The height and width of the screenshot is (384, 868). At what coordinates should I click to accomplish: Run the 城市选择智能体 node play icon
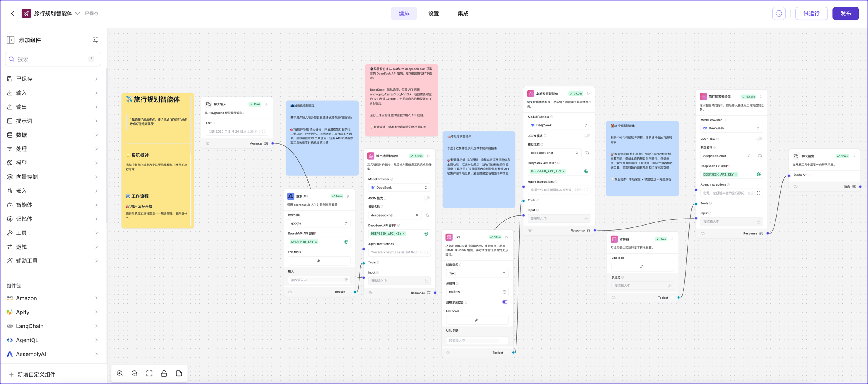click(429, 156)
